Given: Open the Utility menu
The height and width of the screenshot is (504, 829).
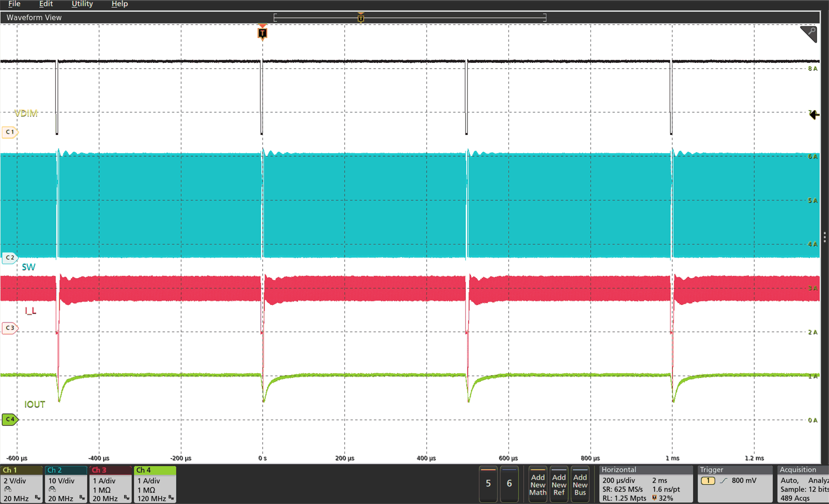Looking at the screenshot, I should point(82,4).
